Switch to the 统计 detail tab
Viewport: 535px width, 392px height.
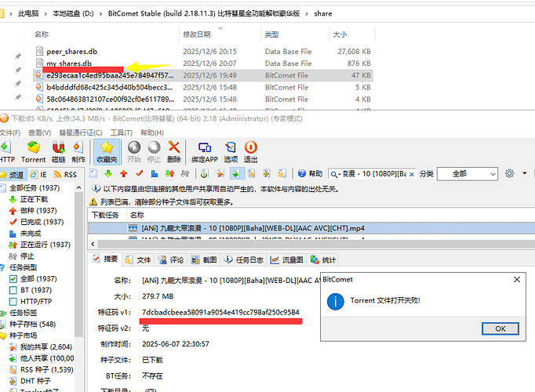[x=322, y=260]
